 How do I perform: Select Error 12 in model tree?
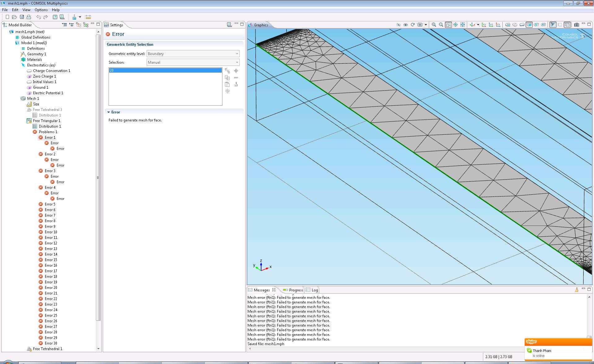tap(51, 243)
